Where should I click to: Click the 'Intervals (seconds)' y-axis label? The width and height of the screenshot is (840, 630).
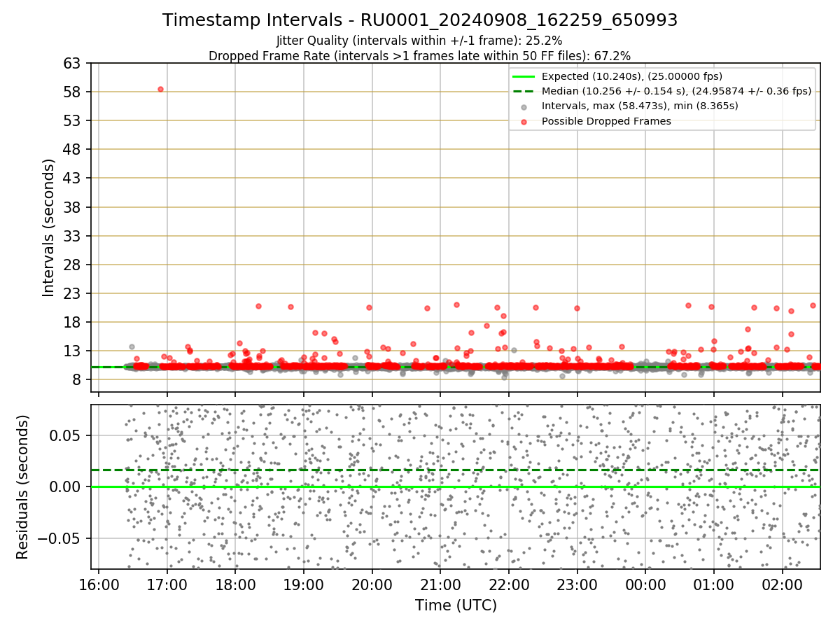click(49, 227)
